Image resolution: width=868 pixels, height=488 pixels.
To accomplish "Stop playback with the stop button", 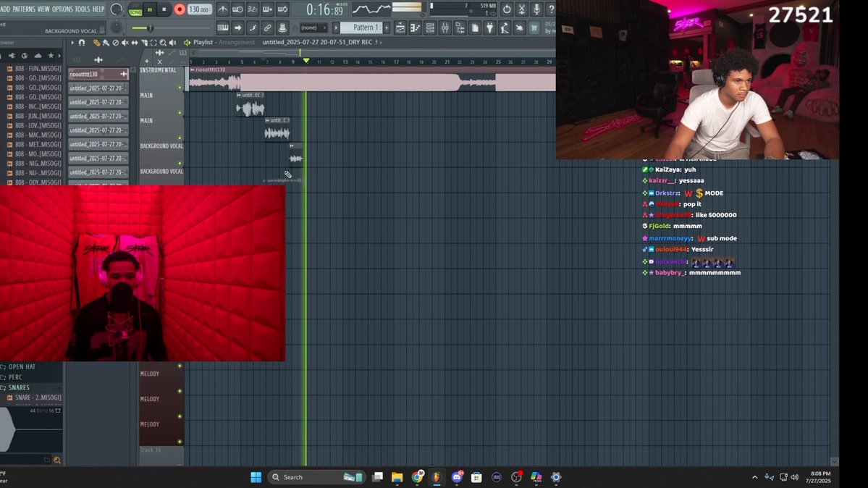I will point(164,9).
